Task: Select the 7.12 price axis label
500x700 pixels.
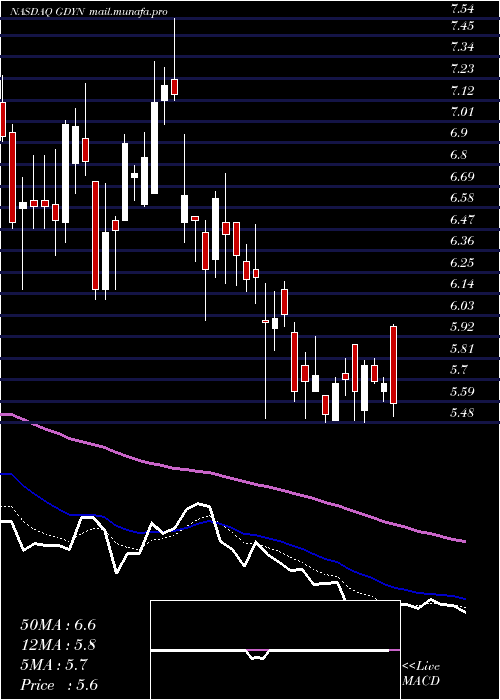Action: coord(462,91)
